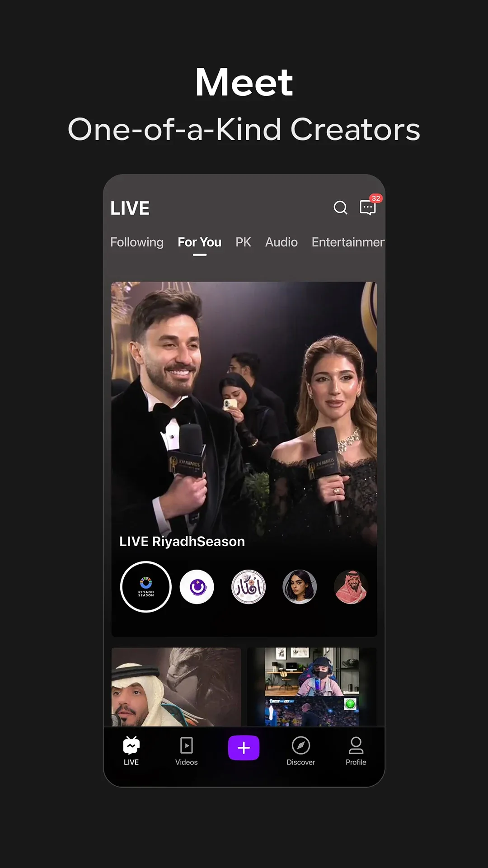Tap the purple plus create button
Image resolution: width=488 pixels, height=868 pixels.
[244, 748]
